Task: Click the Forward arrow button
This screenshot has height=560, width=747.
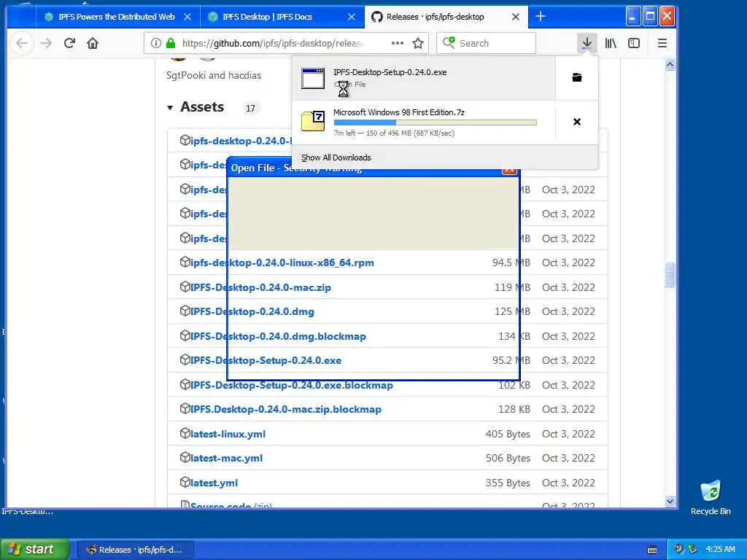Action: (x=46, y=43)
